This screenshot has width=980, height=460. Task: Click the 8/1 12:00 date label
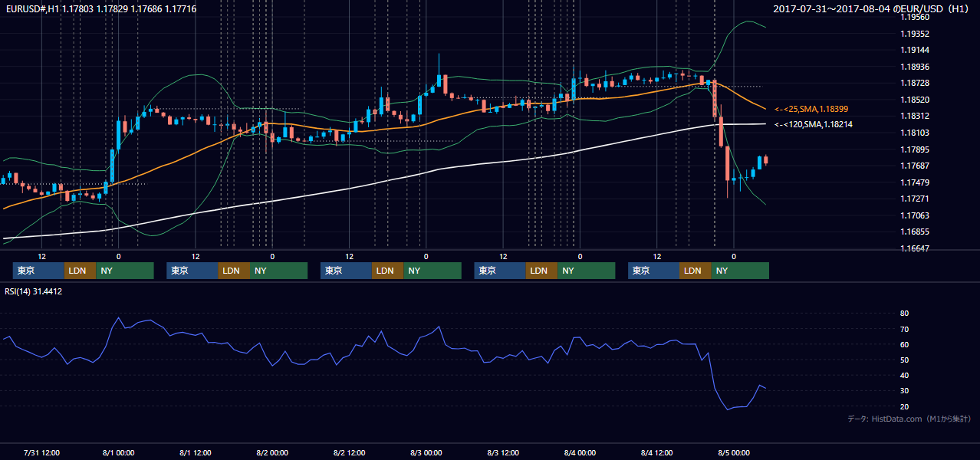pos(196,452)
